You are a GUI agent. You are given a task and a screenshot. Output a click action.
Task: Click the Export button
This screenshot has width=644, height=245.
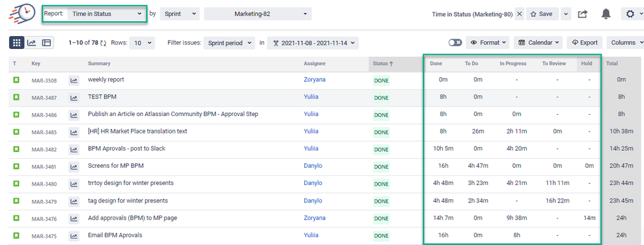coord(585,43)
